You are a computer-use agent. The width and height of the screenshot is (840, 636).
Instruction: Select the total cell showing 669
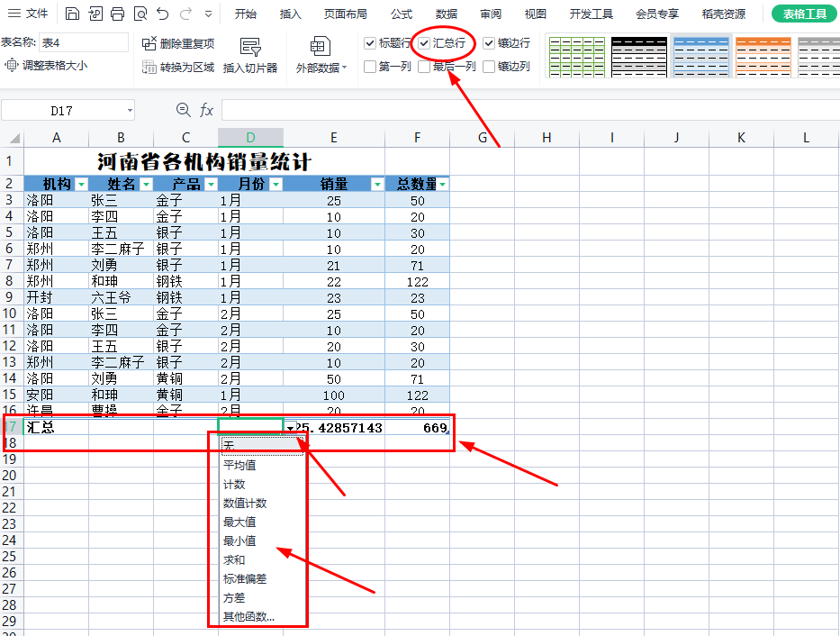click(418, 428)
